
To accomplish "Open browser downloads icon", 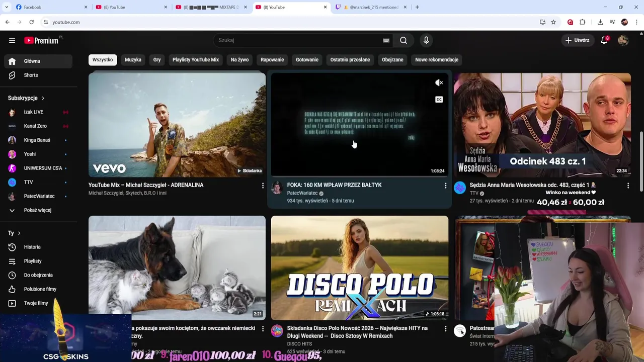I will coord(600,22).
